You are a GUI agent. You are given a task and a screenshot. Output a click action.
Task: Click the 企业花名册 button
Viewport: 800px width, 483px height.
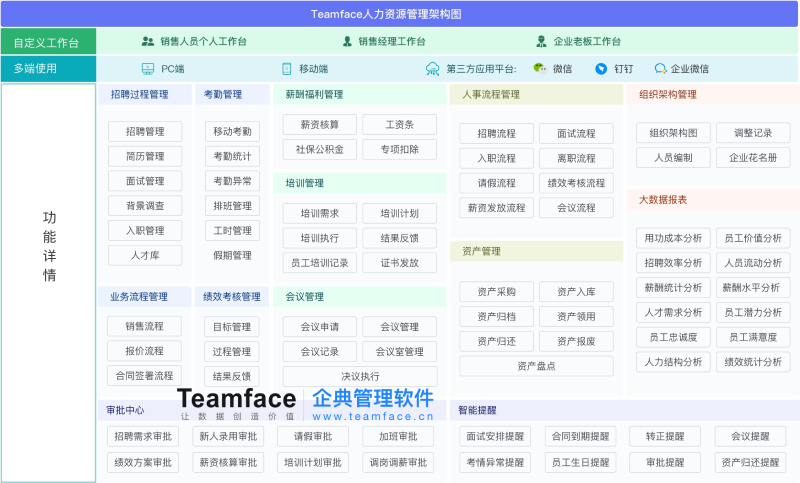[753, 158]
